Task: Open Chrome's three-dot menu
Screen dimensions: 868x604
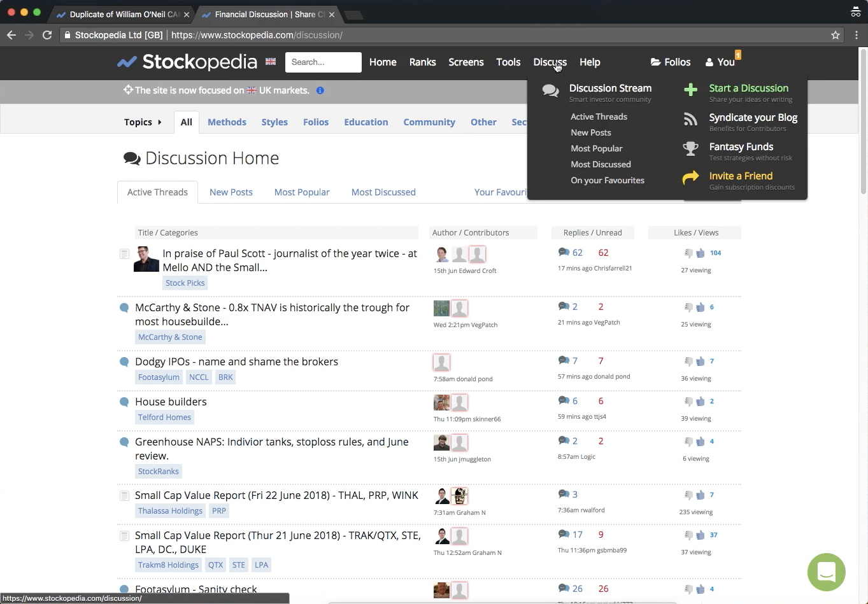Action: tap(857, 35)
